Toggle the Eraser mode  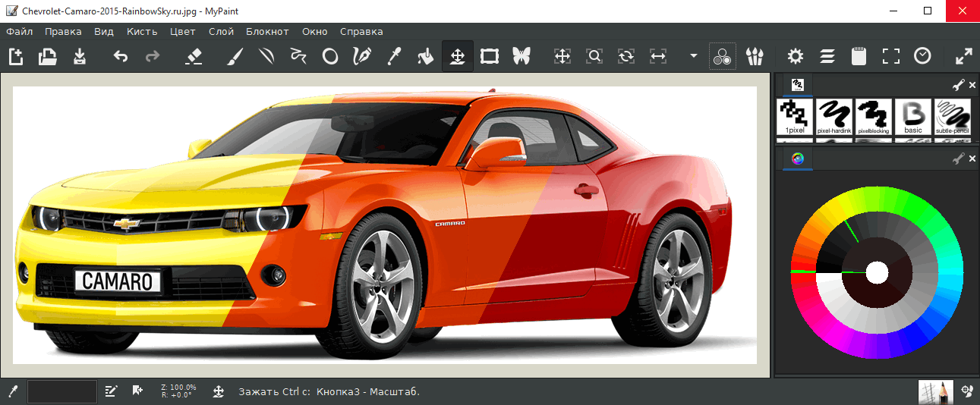pos(194,56)
